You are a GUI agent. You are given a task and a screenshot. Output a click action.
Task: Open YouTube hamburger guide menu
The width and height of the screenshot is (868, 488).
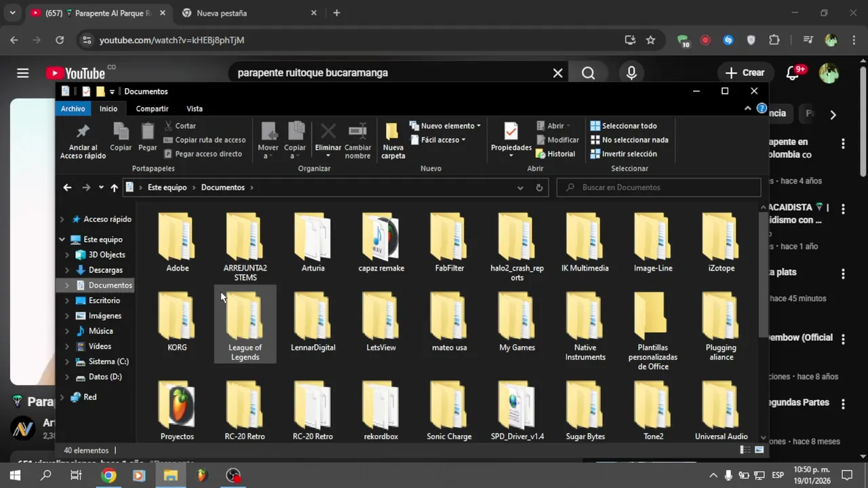(x=23, y=73)
